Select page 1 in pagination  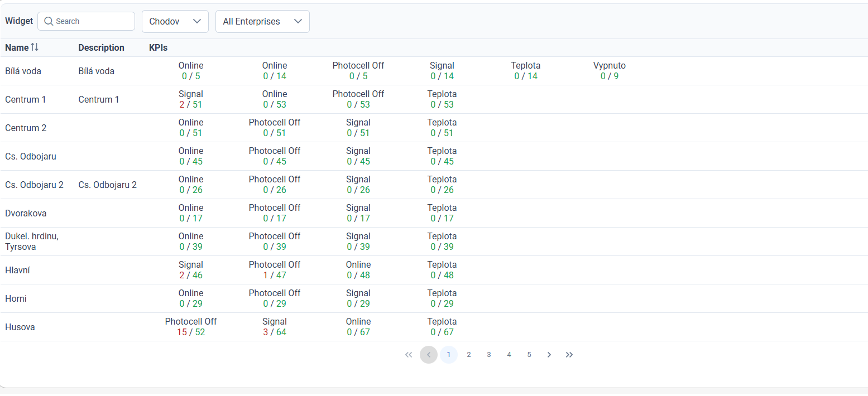(449, 355)
